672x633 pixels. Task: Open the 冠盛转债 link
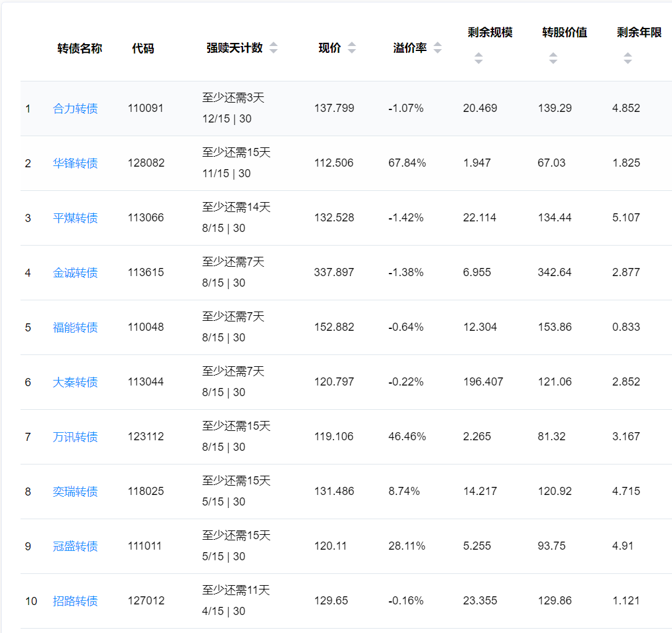[75, 547]
